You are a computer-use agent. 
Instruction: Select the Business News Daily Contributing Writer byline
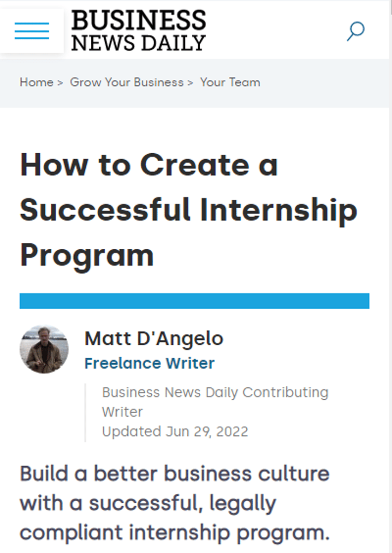coord(214,402)
